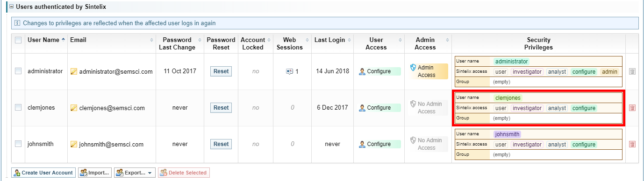Select the administrator user checkbox
Screen dimensions: 644x181
(18, 71)
